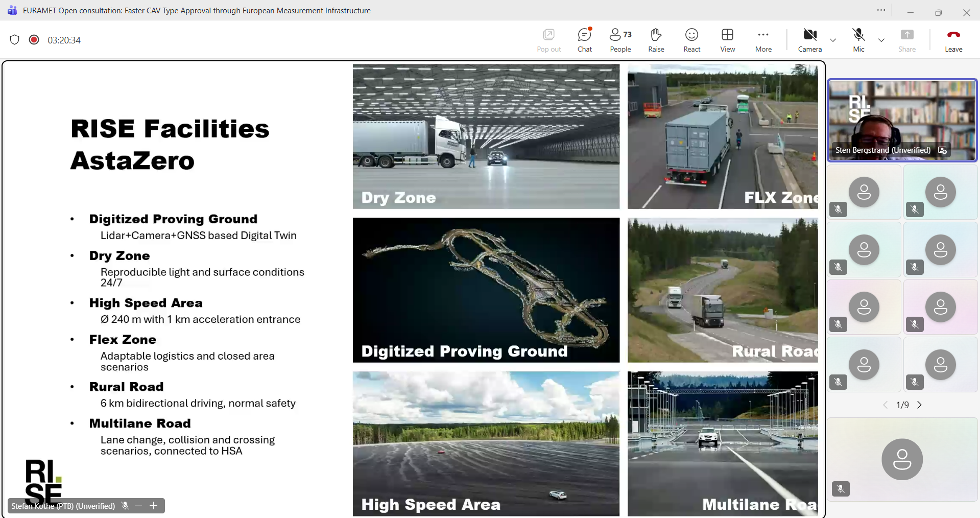The width and height of the screenshot is (980, 518).
Task: Turn on the Camera
Action: pos(809,40)
